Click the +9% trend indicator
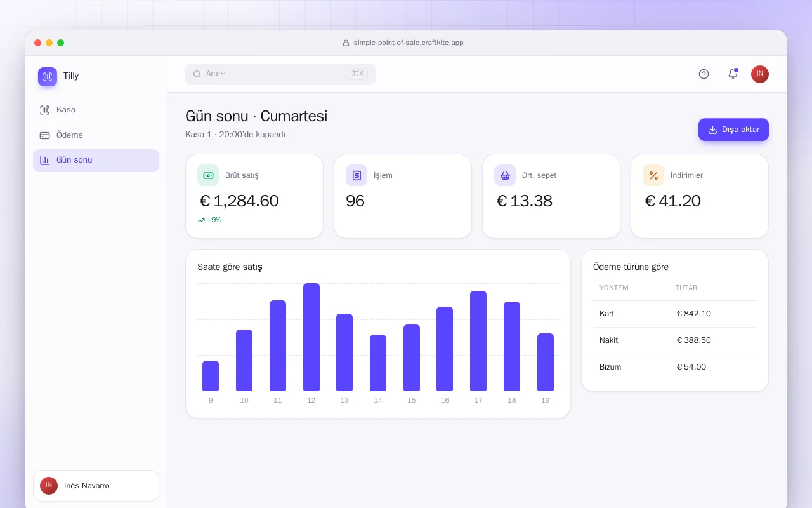Image resolution: width=812 pixels, height=508 pixels. tap(209, 220)
